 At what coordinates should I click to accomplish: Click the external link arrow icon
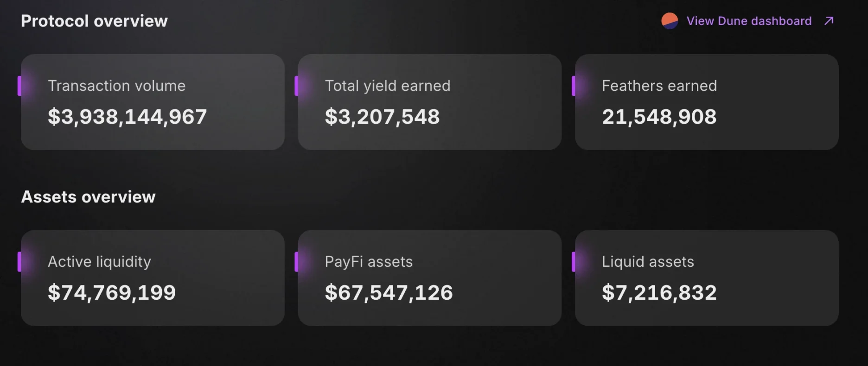[x=828, y=20]
